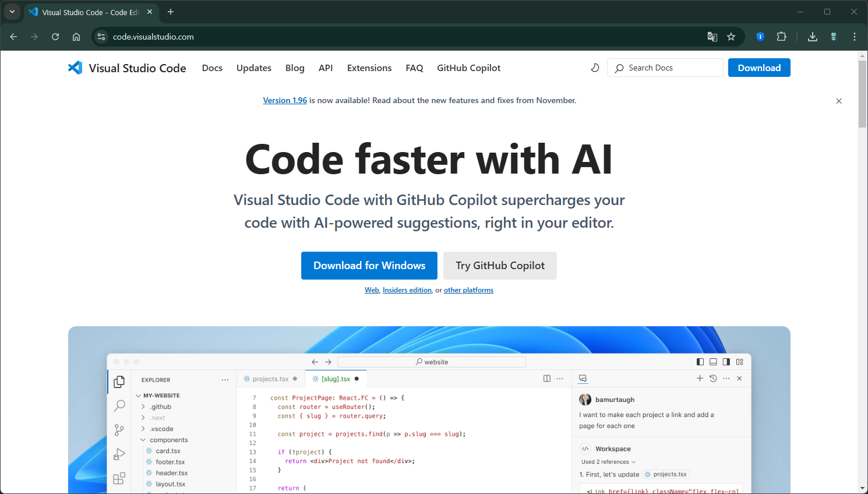Toggle primary sidebar layout icon
This screenshot has width=868, height=494.
[700, 362]
